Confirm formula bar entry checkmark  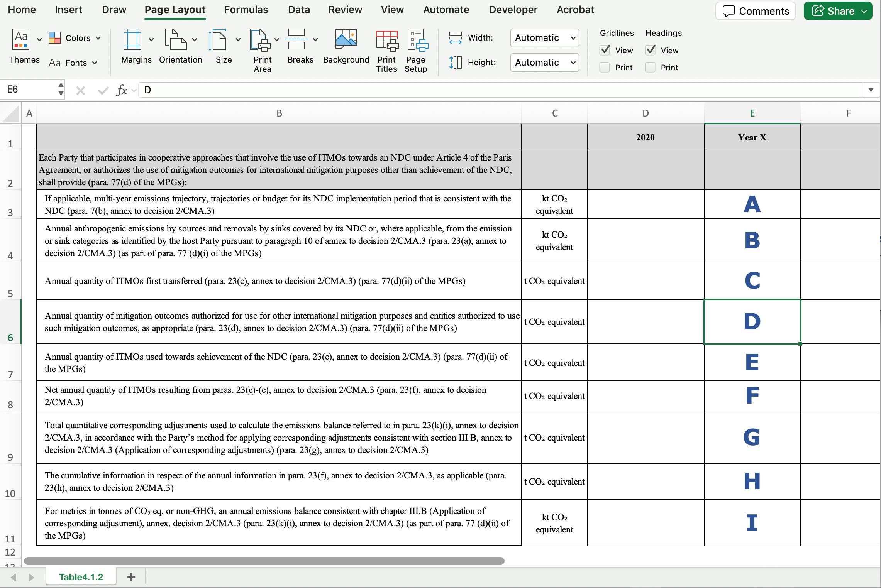[103, 91]
